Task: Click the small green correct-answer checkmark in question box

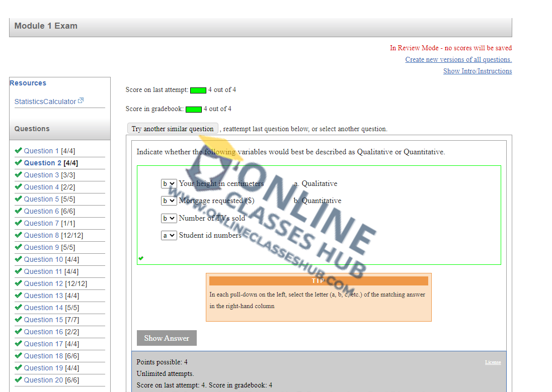Action: (x=141, y=258)
